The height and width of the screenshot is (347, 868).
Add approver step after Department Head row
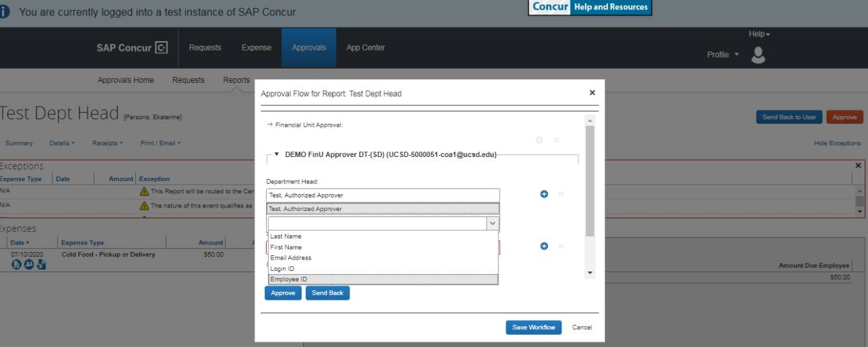click(544, 194)
